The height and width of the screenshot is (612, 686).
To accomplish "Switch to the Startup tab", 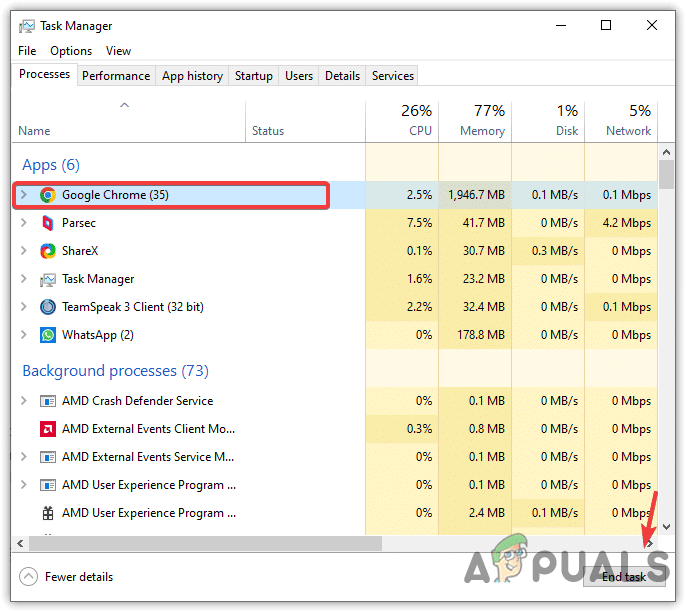I will pos(254,76).
